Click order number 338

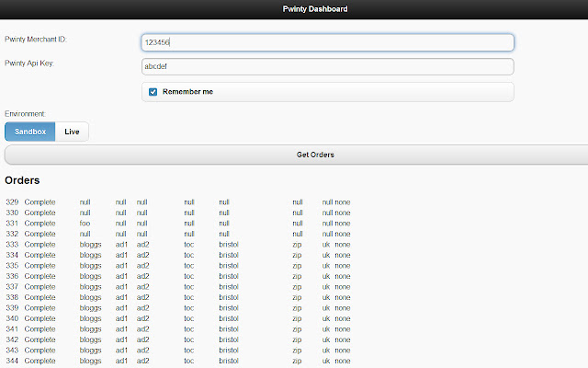(x=12, y=297)
